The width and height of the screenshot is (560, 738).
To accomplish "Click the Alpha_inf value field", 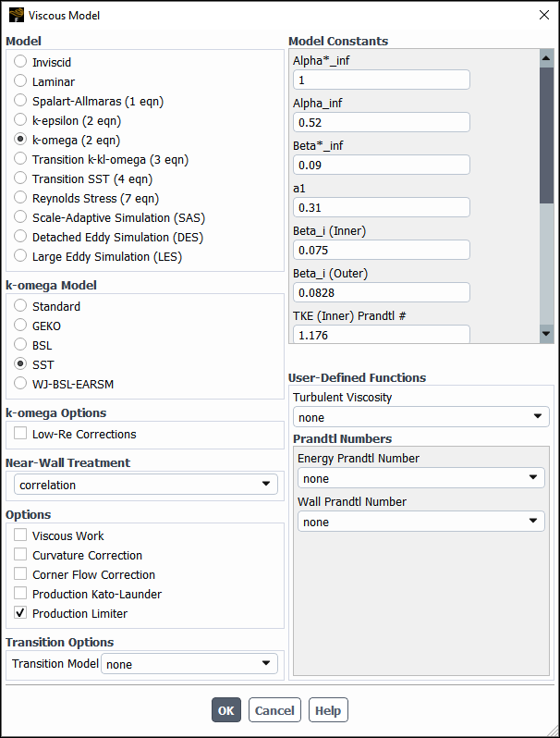I will click(381, 122).
